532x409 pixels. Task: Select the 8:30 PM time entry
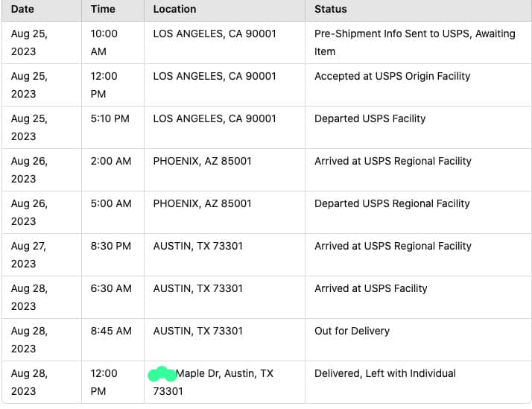coord(110,246)
